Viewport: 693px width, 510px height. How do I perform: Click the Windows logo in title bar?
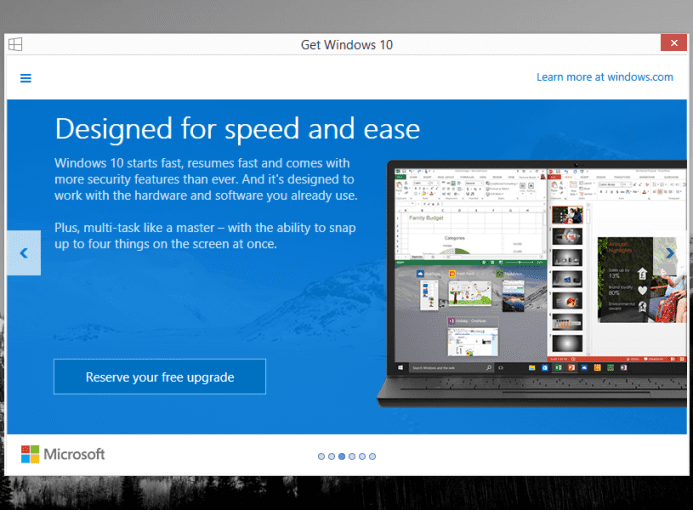pos(15,44)
